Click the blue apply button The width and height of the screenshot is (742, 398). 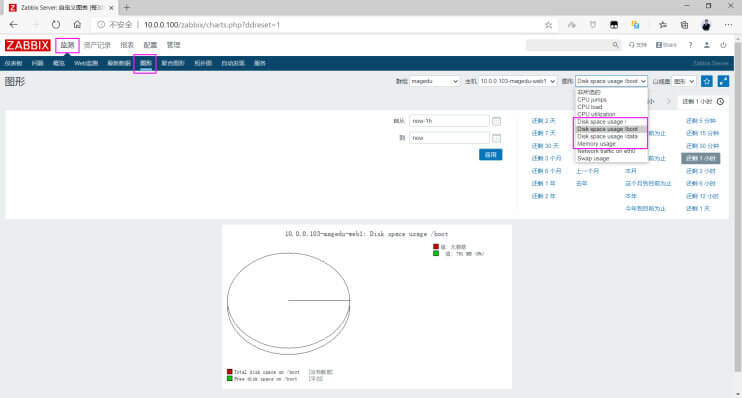pos(491,155)
